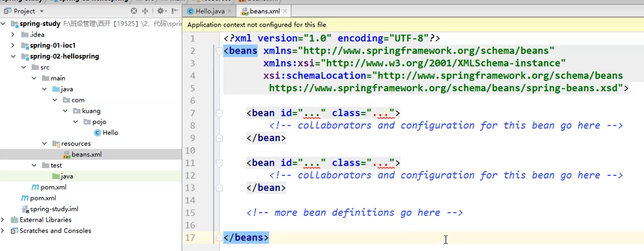Close the Hello.java tab
The image size is (644, 251).
point(230,11)
